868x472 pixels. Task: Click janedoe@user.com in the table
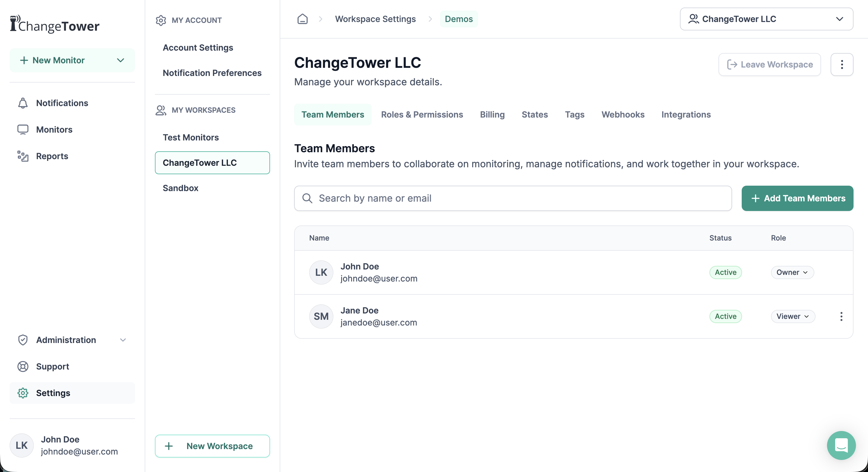pyautogui.click(x=379, y=323)
